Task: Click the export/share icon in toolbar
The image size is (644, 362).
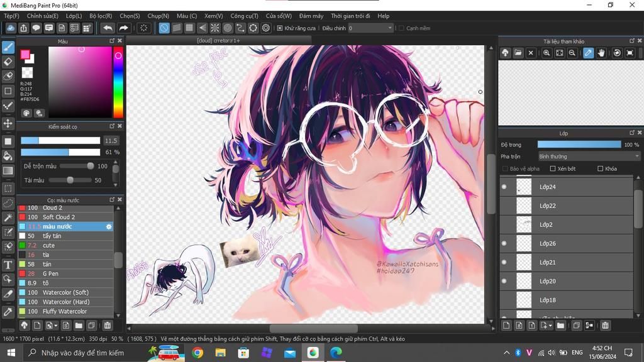Action: pos(23,28)
